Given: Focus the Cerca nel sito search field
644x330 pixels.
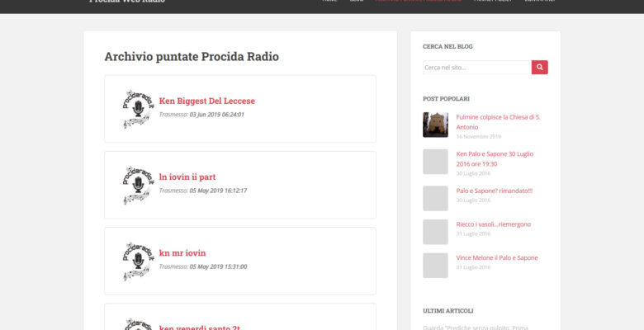Looking at the screenshot, I should coord(476,68).
